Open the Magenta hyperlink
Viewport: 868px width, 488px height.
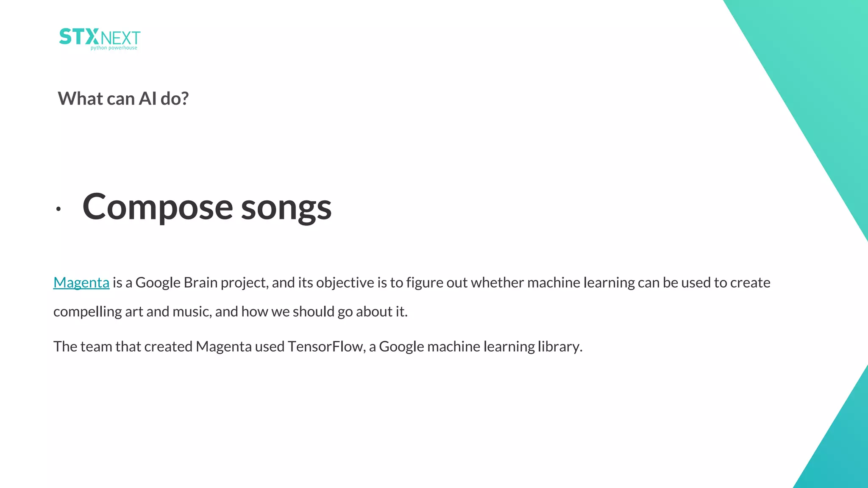click(x=81, y=283)
